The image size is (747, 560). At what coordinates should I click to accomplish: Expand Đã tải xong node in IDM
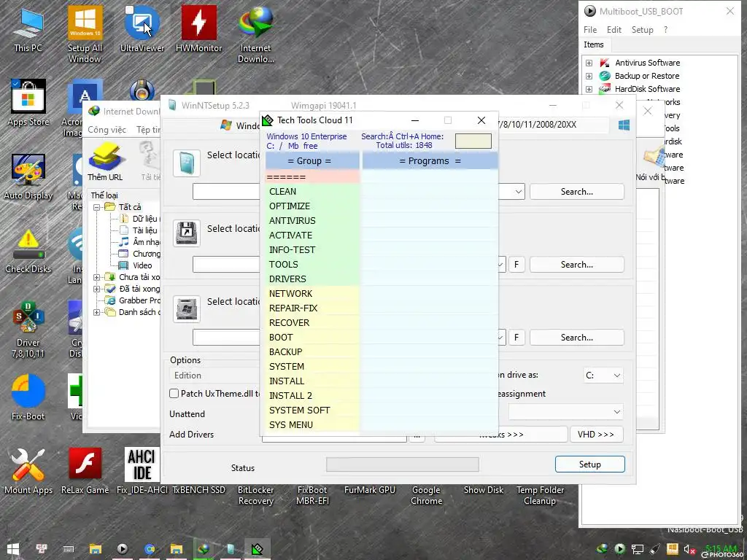coord(96,289)
